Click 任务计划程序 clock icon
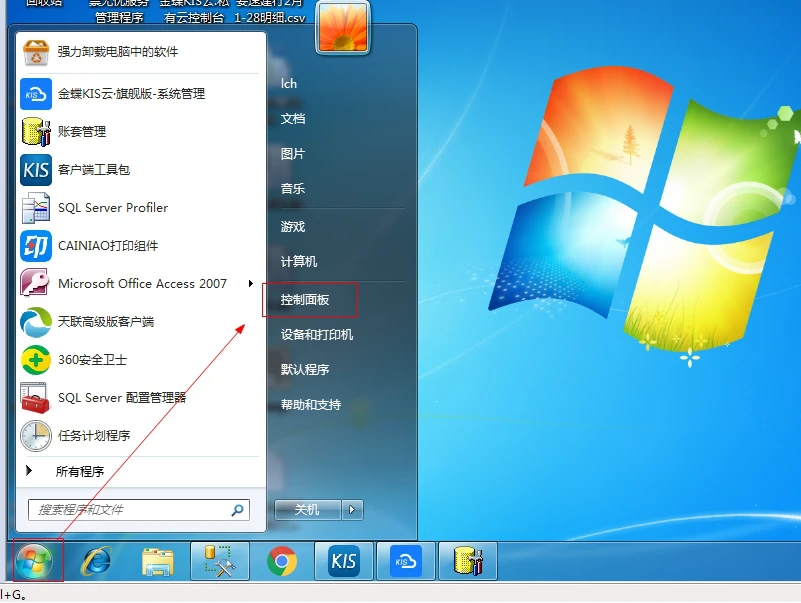Screen dimensions: 801x603 click(36, 436)
